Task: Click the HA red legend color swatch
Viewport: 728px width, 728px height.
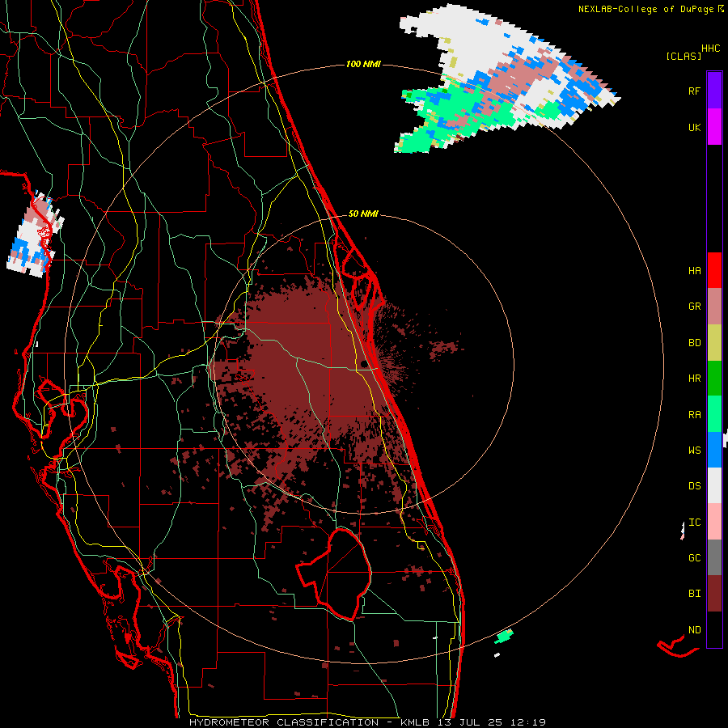Action: coord(714,270)
